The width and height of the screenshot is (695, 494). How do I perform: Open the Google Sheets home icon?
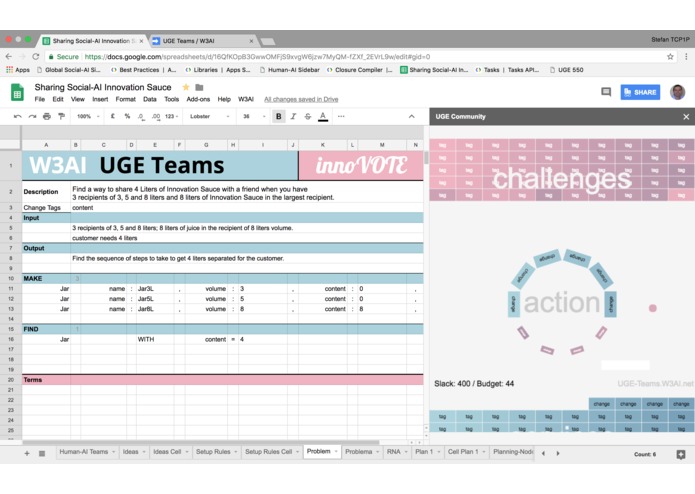click(17, 93)
